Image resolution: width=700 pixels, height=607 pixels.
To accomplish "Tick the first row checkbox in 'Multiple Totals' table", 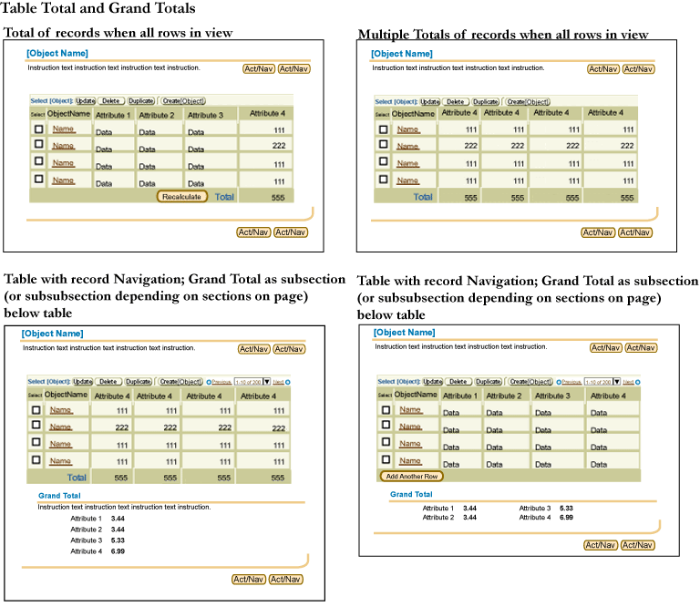I will (384, 129).
